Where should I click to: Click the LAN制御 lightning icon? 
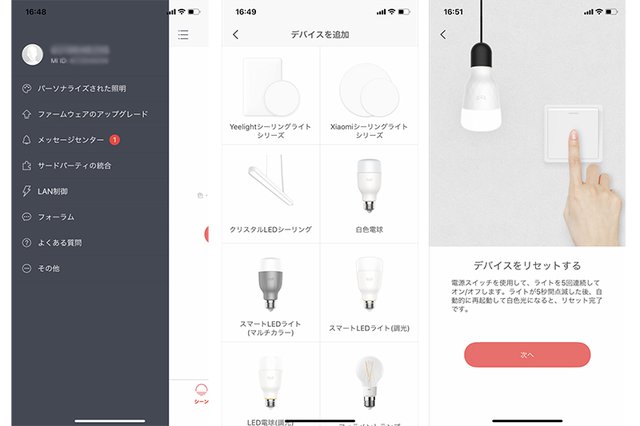point(27,191)
